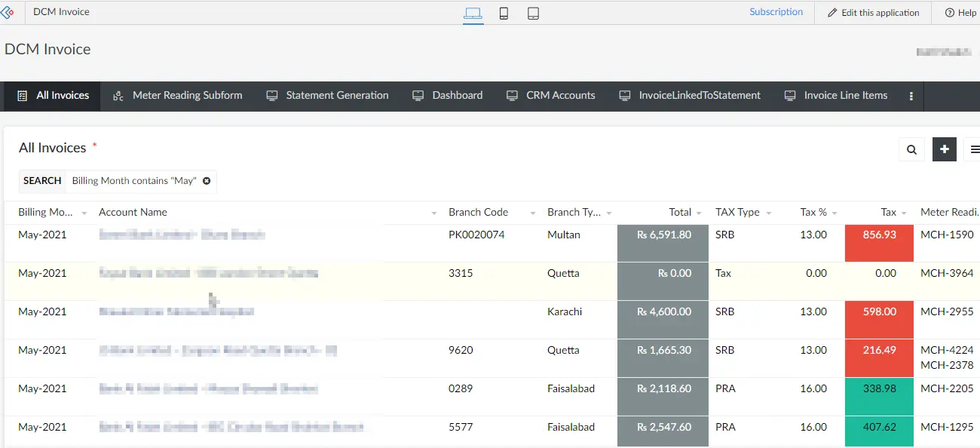This screenshot has height=448, width=980.
Task: Open the Billing Month column dropdown
Action: point(84,212)
